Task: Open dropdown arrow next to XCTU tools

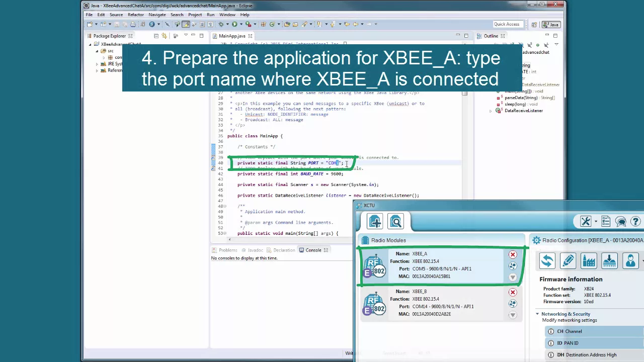Action: coord(596,222)
